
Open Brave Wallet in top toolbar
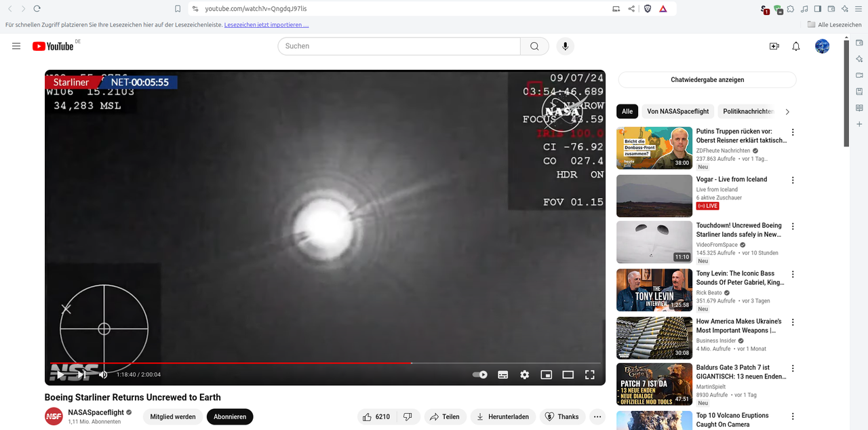[x=831, y=9]
